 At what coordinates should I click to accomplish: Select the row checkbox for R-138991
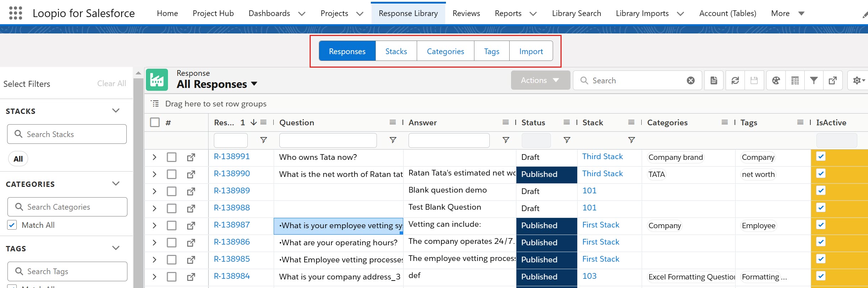click(x=172, y=157)
